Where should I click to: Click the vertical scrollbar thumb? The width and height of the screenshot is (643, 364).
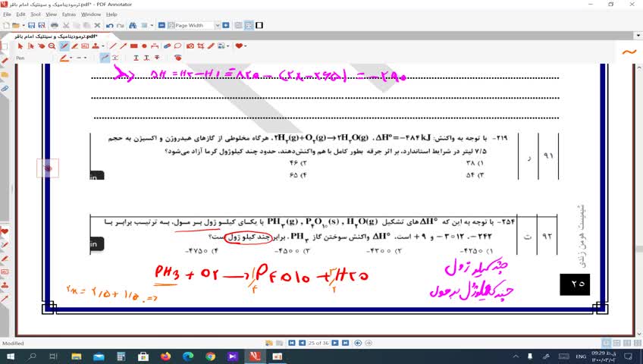click(x=639, y=249)
